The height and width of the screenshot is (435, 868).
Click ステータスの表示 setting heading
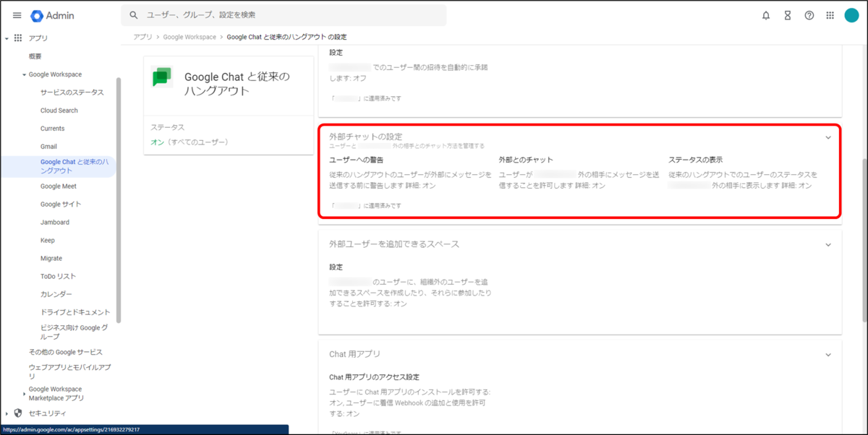tap(695, 160)
